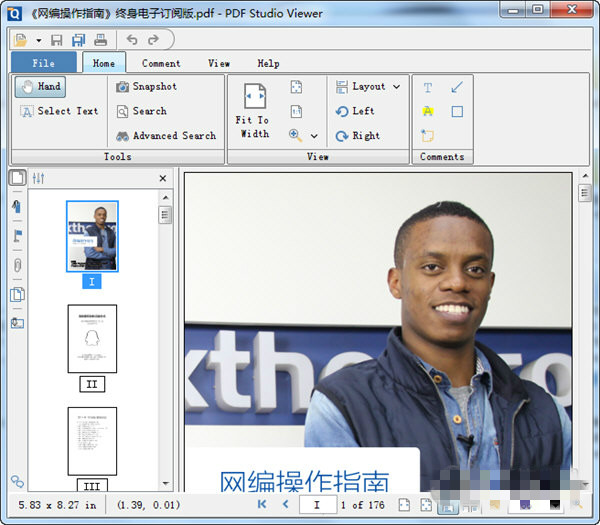Activate the Hand tool
Screen dimensions: 600x525
point(41,87)
